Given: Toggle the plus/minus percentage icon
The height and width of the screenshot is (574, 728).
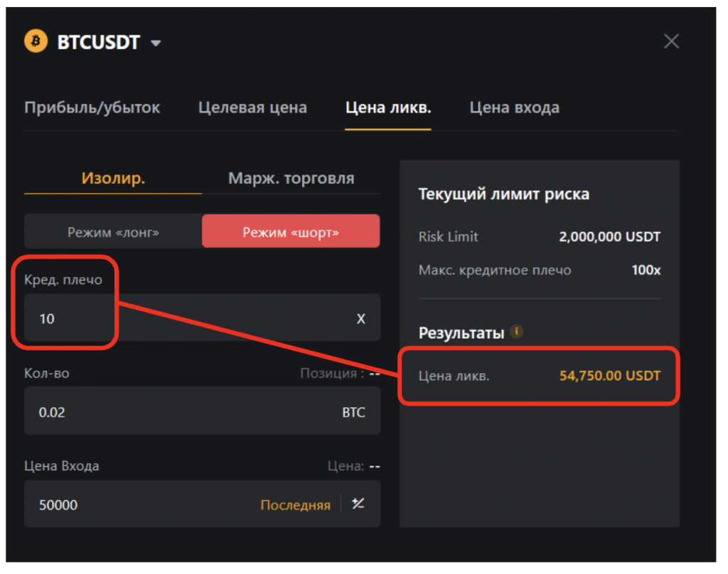Looking at the screenshot, I should point(358,504).
